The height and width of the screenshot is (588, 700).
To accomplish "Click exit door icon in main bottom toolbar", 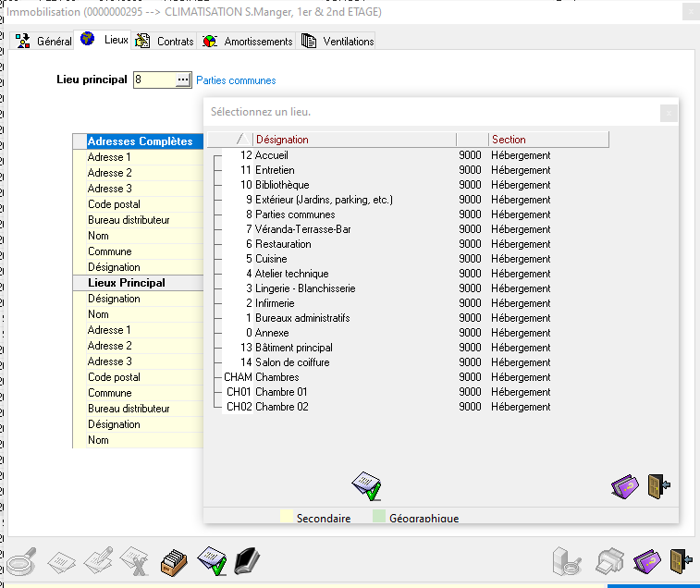I will click(x=681, y=560).
